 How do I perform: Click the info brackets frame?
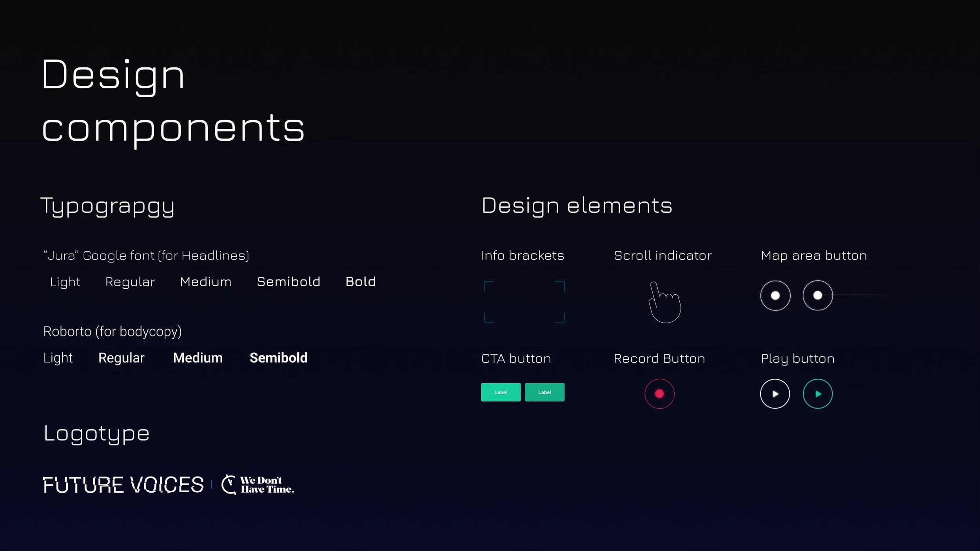coord(524,301)
